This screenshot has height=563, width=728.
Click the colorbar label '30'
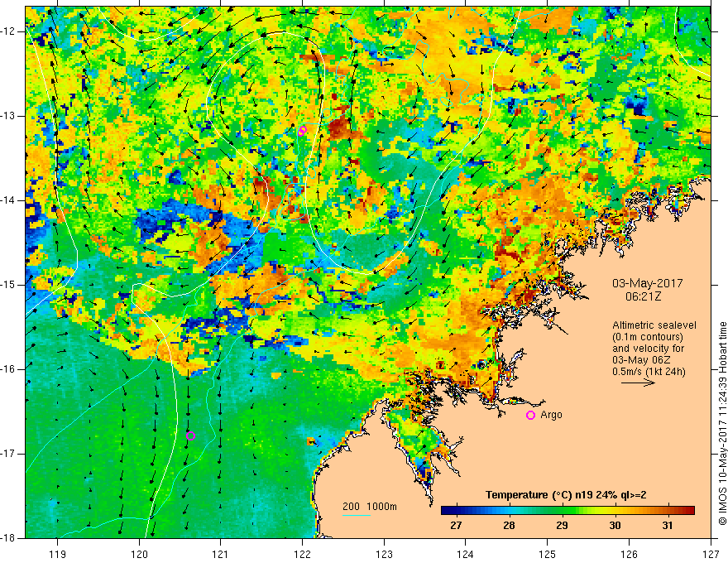click(x=615, y=526)
